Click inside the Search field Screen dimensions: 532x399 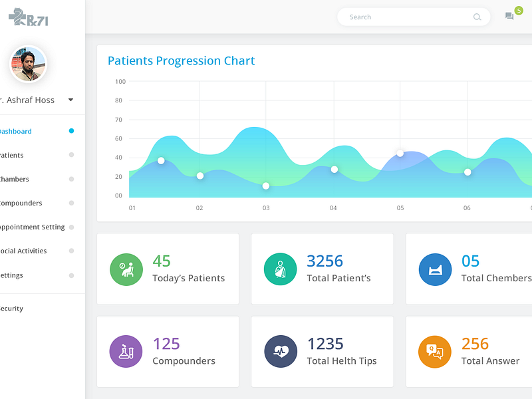click(412, 17)
